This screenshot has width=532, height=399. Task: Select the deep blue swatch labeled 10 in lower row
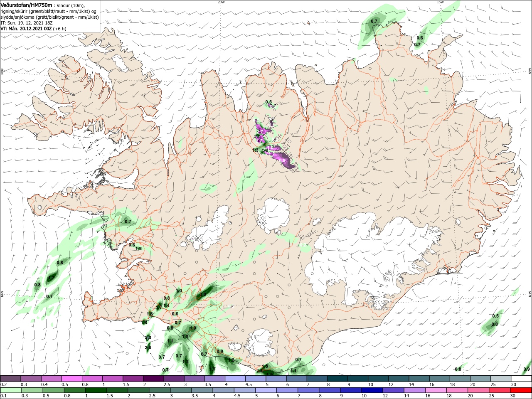point(372,390)
